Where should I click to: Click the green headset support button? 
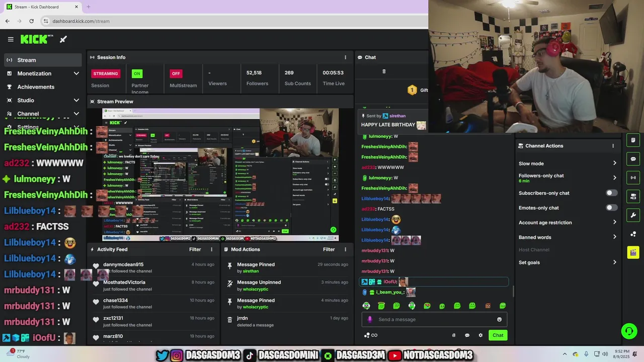(x=629, y=331)
